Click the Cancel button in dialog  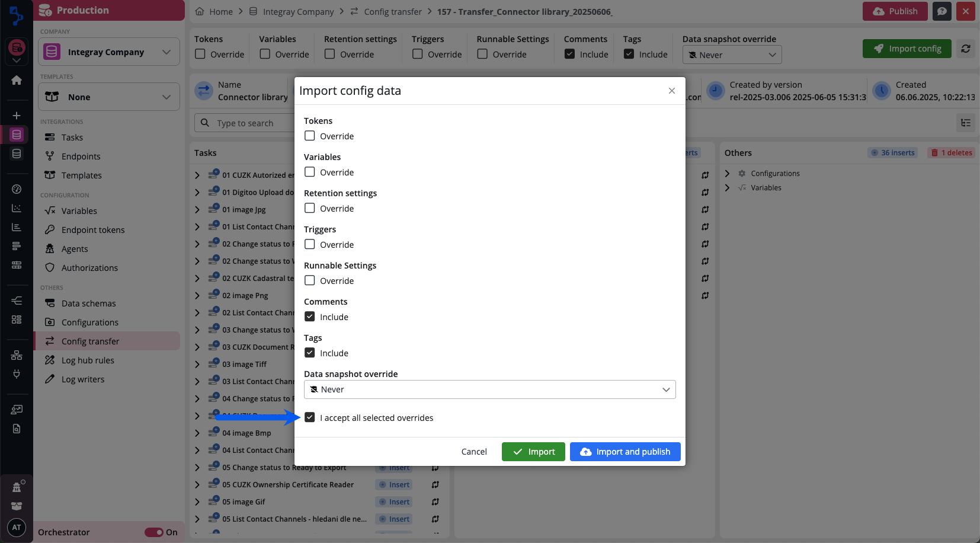[474, 452]
